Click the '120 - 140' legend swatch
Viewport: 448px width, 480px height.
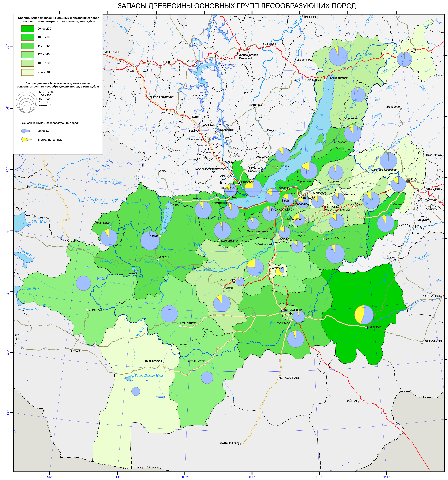click(28, 55)
